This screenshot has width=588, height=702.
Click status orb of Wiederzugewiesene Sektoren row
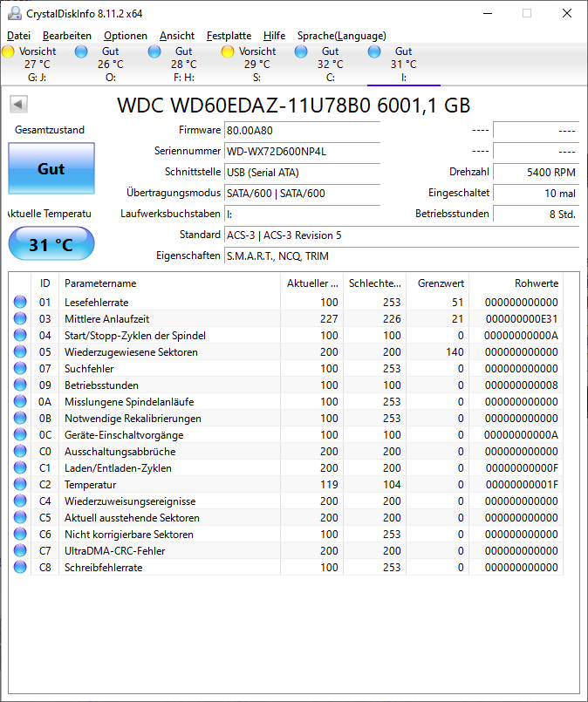(20, 352)
